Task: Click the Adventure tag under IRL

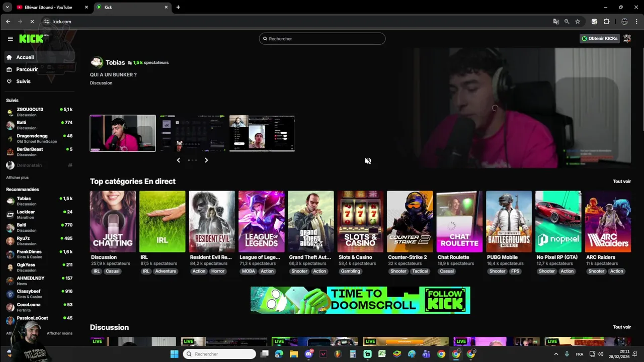Action: pos(166,271)
